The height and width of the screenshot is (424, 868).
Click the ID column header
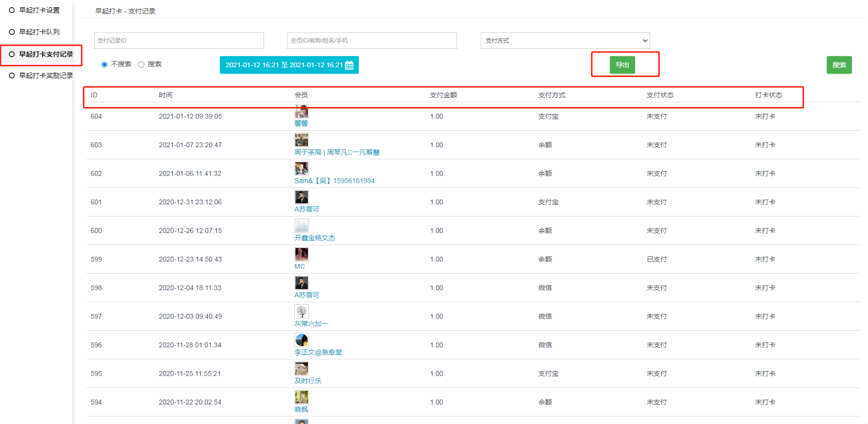[x=94, y=95]
